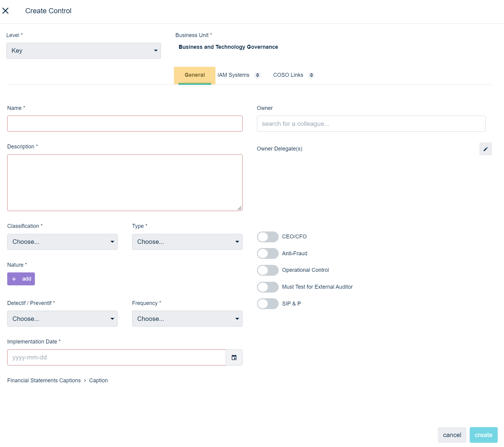Switch to the IAM Systems tab

click(x=233, y=75)
